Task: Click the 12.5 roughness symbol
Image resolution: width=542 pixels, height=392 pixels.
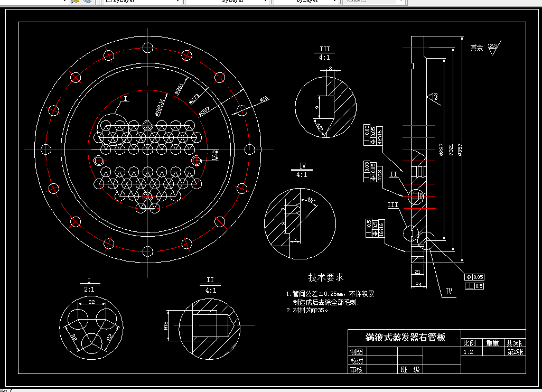Action: pos(494,48)
